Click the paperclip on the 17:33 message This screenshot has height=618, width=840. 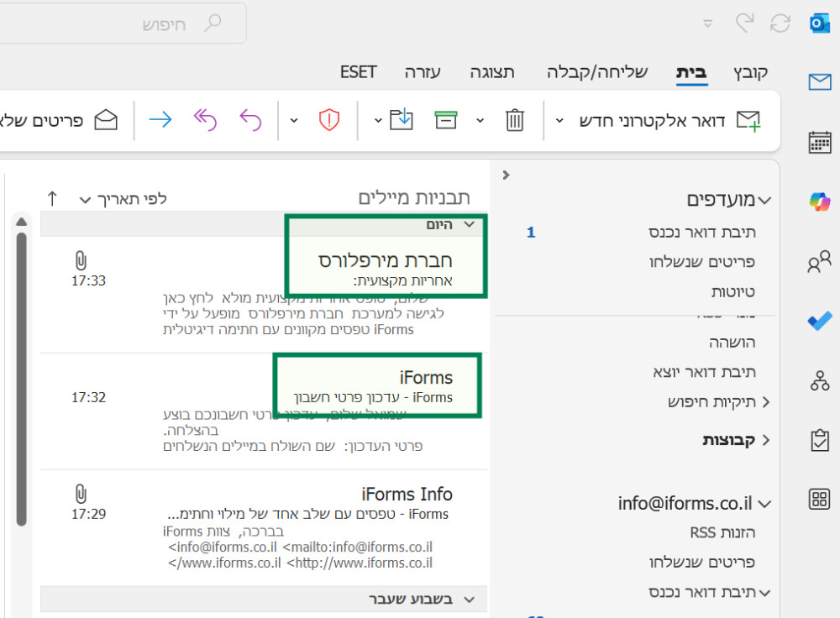coord(81,261)
